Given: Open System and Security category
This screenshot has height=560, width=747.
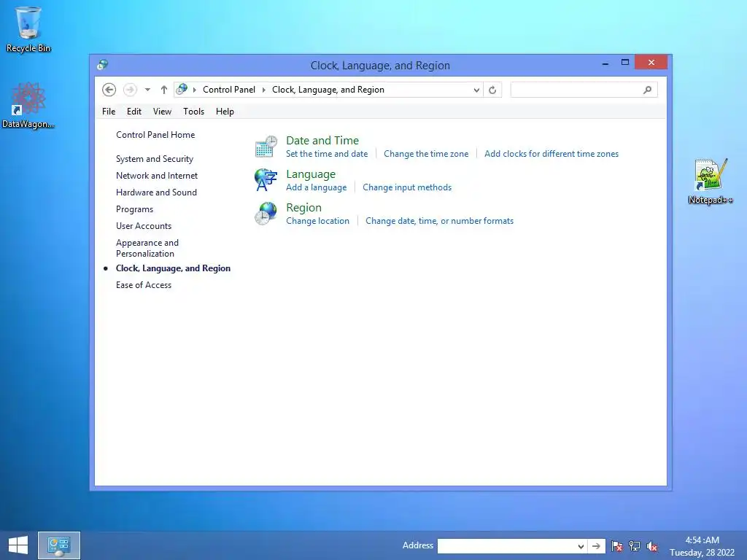Looking at the screenshot, I should [155, 158].
